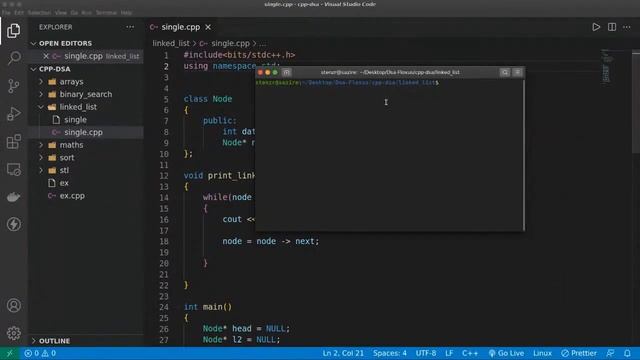The height and width of the screenshot is (360, 640).
Task: Change end of line sequence LF
Action: point(449,353)
